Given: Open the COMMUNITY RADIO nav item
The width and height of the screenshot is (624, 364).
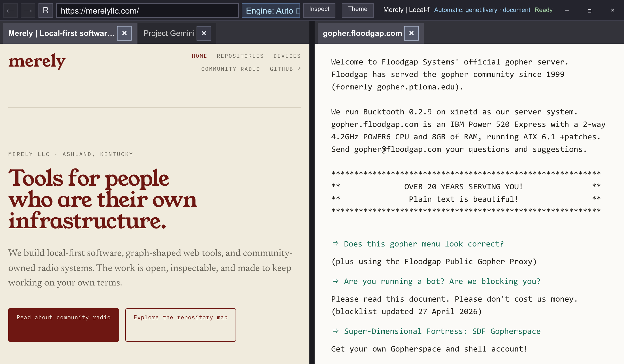Looking at the screenshot, I should point(231,69).
